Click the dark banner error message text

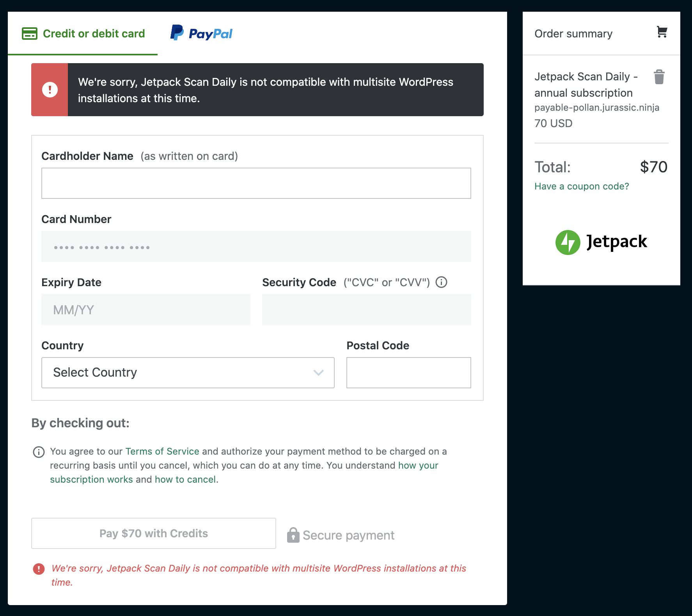click(x=266, y=90)
